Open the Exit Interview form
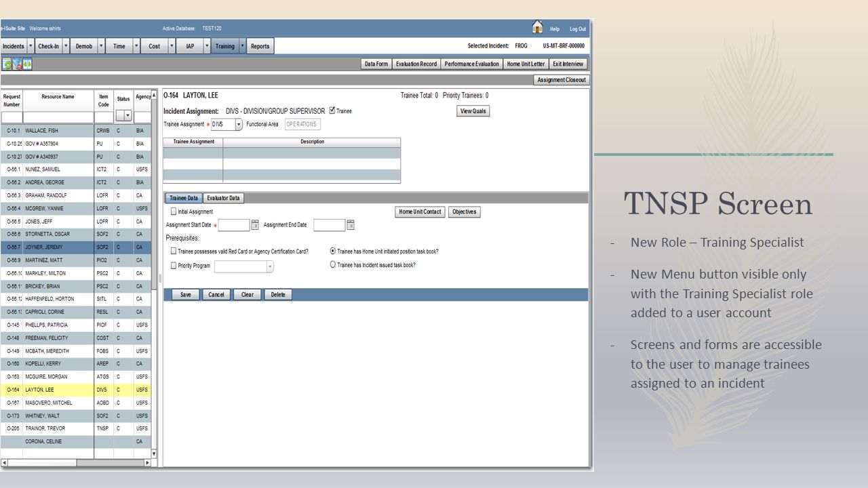The image size is (868, 488). coord(568,64)
